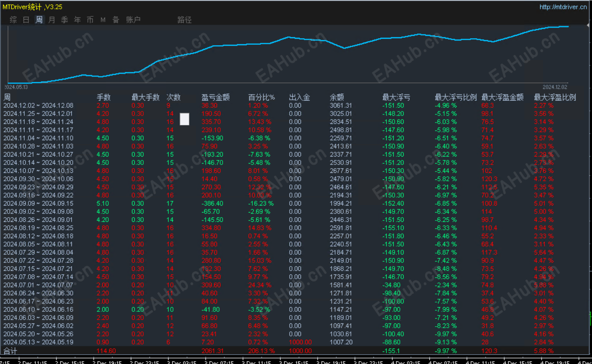Click the 最大浮盈金额 column header
The height and width of the screenshot is (364, 592).
(x=502, y=97)
